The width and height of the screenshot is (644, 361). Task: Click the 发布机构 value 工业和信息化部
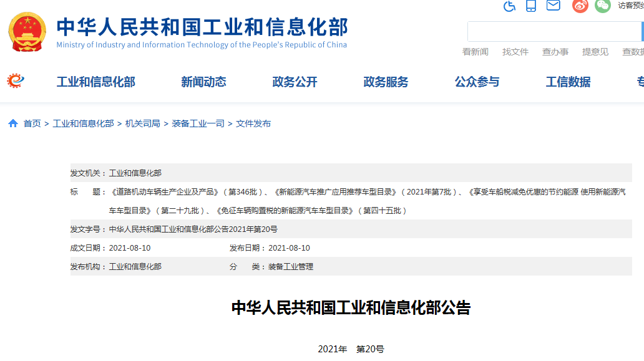(135, 267)
